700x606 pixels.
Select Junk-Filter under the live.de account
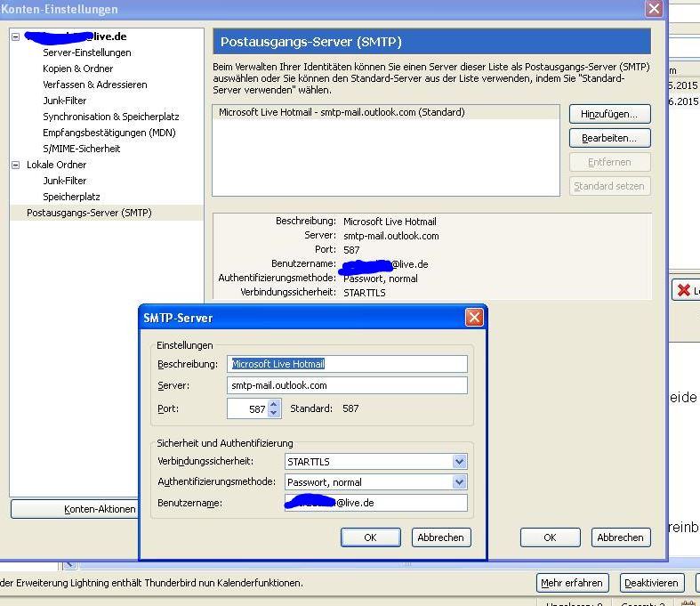pyautogui.click(x=65, y=101)
